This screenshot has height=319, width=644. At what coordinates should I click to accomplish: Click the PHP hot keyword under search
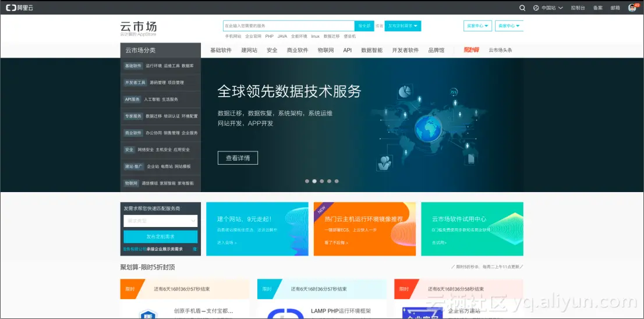[x=269, y=36]
